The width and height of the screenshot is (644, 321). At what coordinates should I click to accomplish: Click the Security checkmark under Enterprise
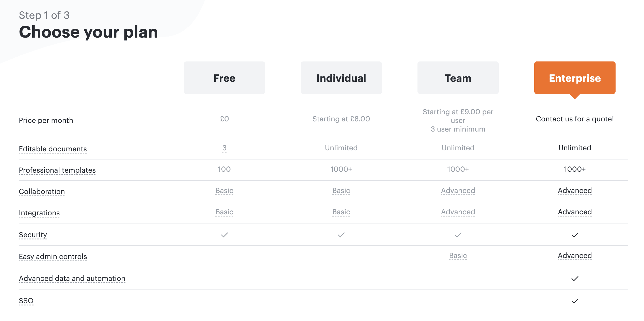(x=575, y=235)
